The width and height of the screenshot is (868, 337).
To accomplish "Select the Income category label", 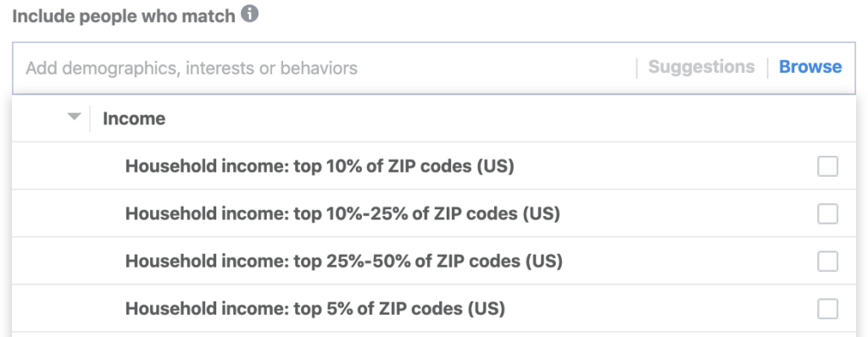I will tap(134, 119).
